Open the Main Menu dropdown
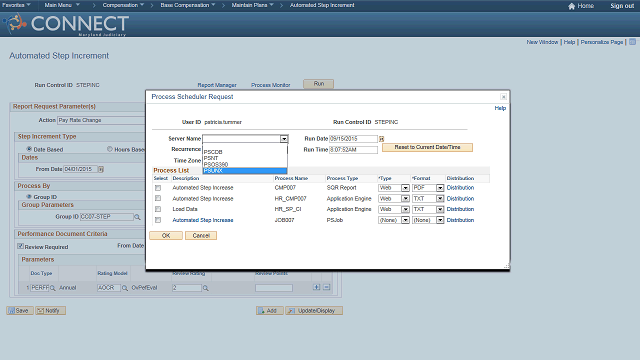 [62, 5]
